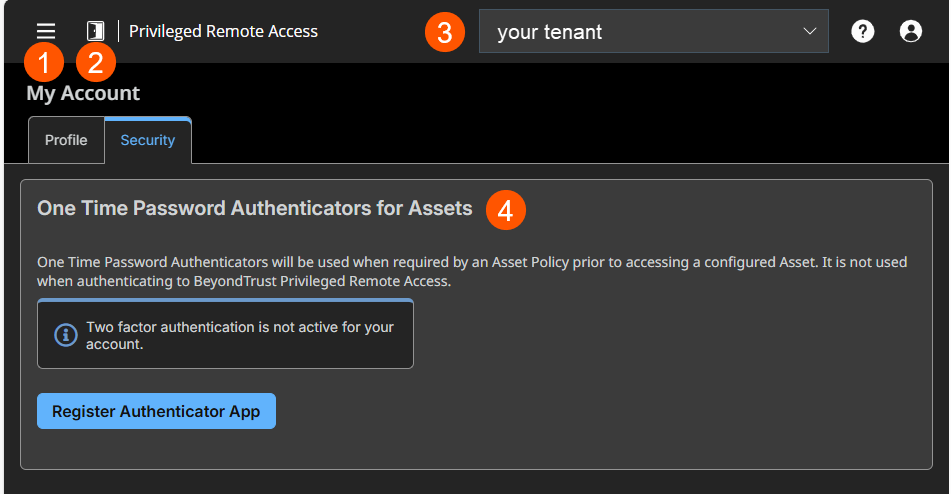This screenshot has height=494, width=951.
Task: Click the info icon in two-factor notice
Action: 66,335
